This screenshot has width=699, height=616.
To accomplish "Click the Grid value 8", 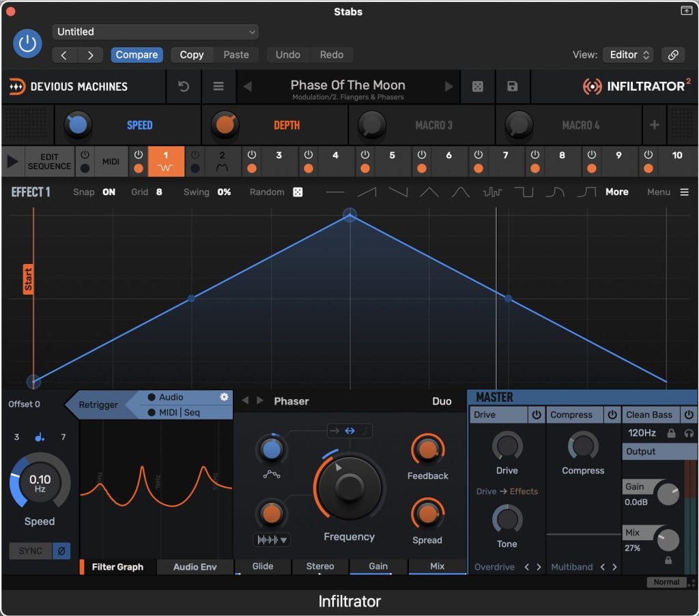I will pyautogui.click(x=159, y=192).
